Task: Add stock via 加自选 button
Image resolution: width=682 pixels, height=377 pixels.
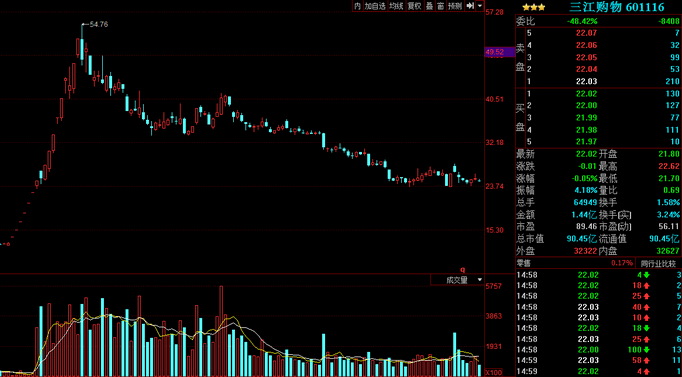Action: (x=375, y=6)
